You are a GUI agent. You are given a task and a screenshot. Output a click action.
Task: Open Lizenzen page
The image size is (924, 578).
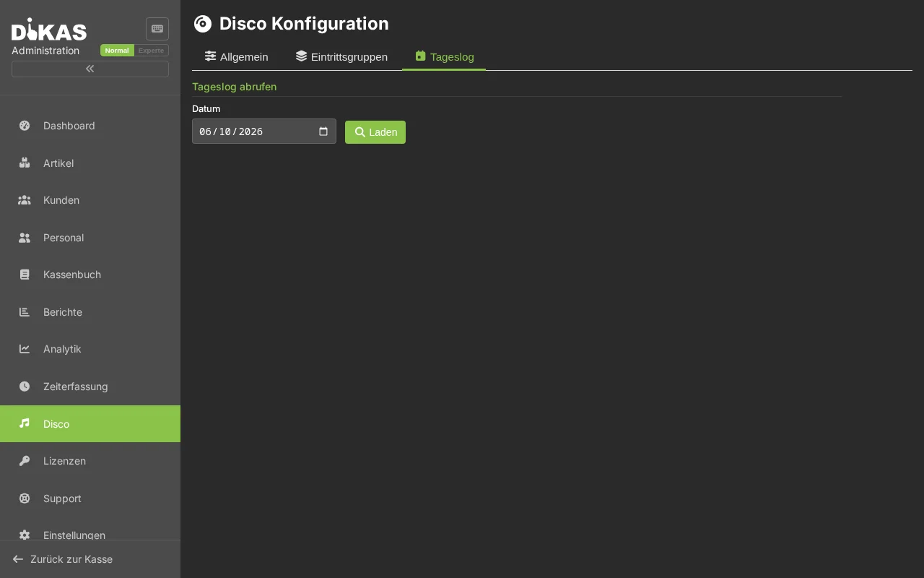[90, 461]
